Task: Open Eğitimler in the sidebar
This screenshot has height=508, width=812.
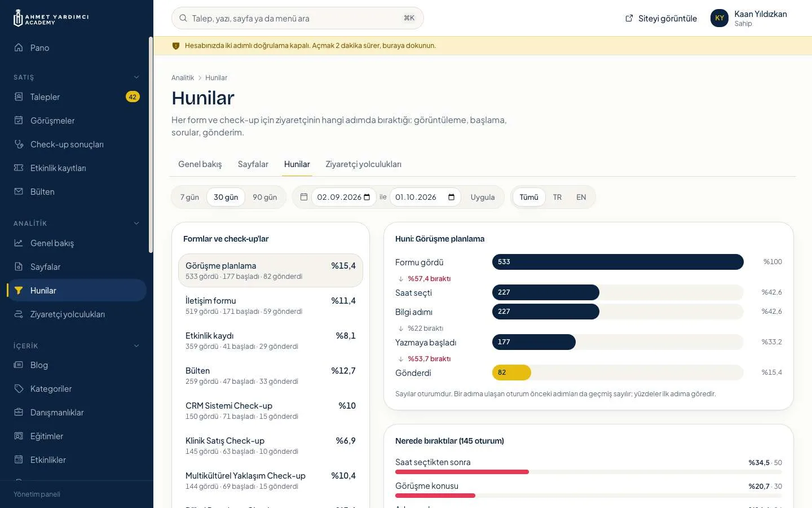Action: click(x=77, y=436)
